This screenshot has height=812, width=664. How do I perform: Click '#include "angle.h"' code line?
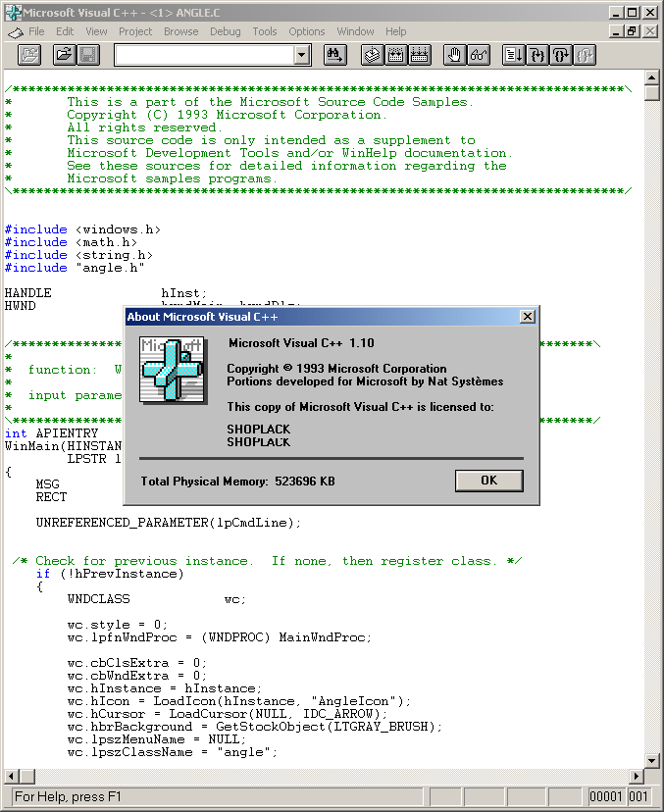click(75, 268)
